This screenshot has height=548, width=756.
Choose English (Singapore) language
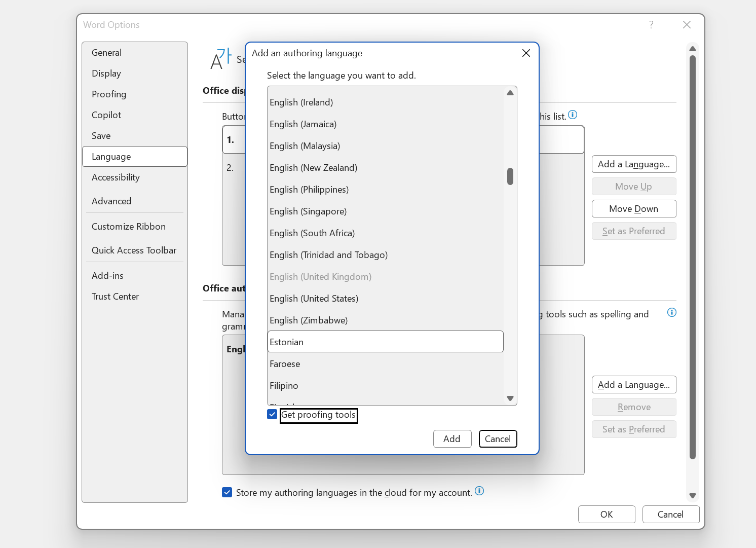(386, 211)
